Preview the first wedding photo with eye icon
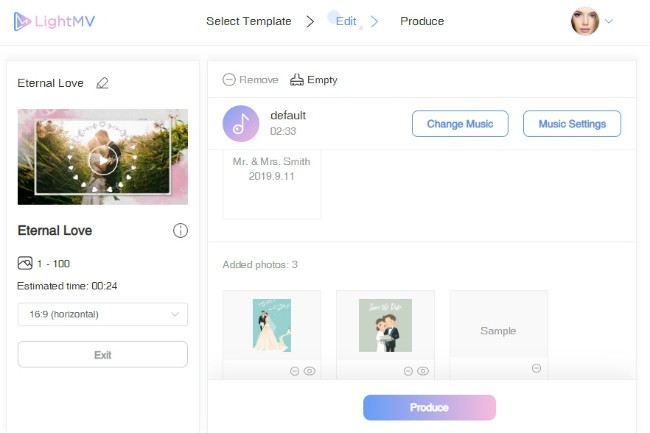650x433 pixels. pyautogui.click(x=309, y=370)
